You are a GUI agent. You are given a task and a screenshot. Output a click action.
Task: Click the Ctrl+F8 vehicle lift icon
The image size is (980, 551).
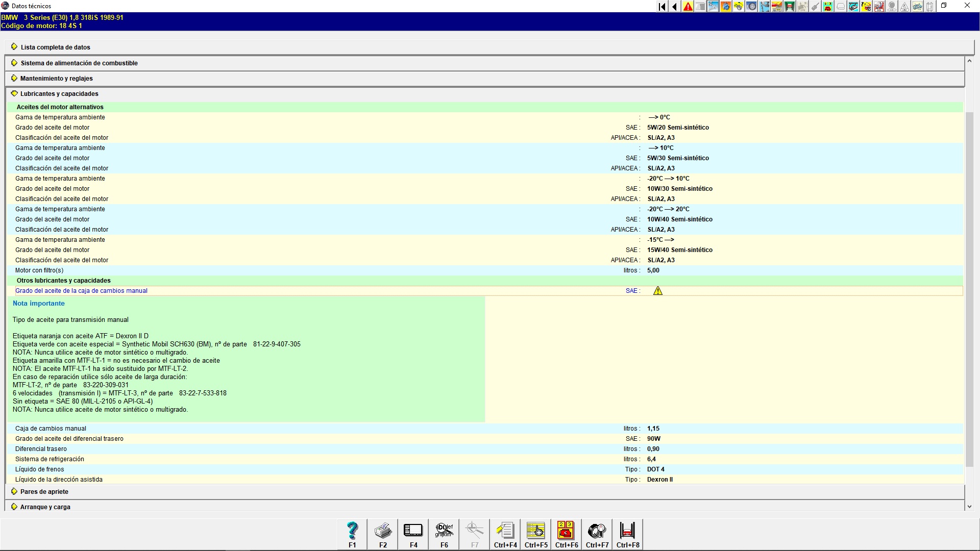tap(628, 534)
